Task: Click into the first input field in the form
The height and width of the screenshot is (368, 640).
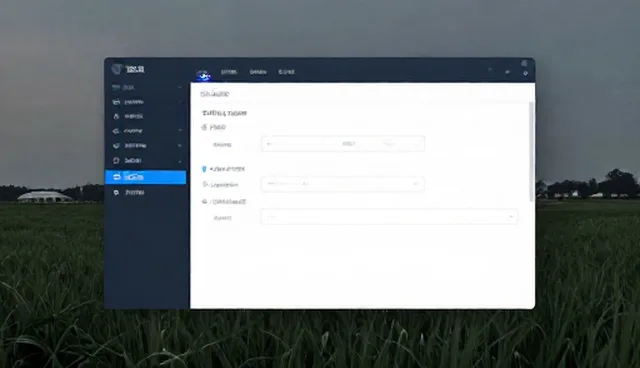Action: coord(343,144)
